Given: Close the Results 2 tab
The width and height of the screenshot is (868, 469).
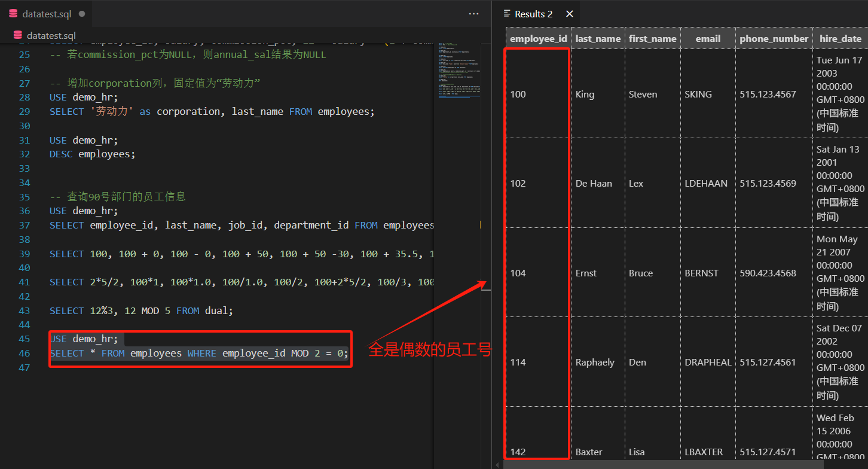Looking at the screenshot, I should pyautogui.click(x=570, y=14).
